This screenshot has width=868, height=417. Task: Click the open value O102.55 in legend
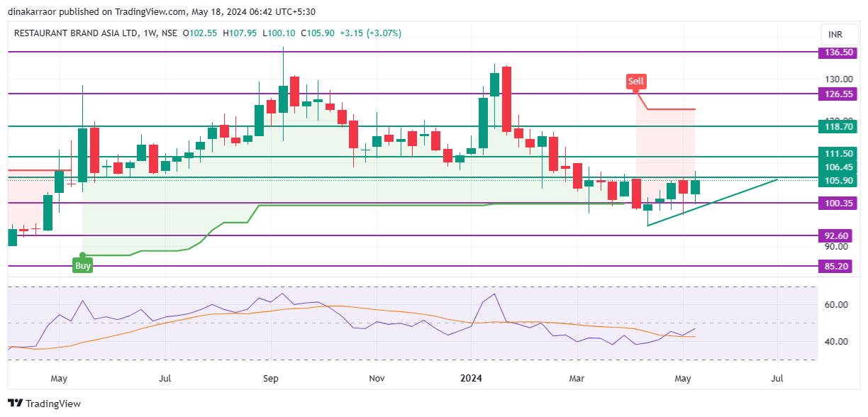pos(200,33)
